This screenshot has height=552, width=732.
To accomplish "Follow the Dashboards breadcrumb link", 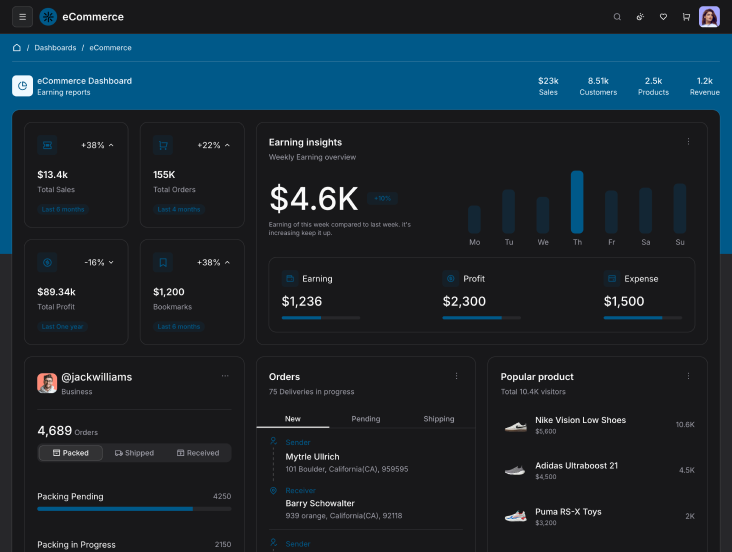I will [55, 48].
